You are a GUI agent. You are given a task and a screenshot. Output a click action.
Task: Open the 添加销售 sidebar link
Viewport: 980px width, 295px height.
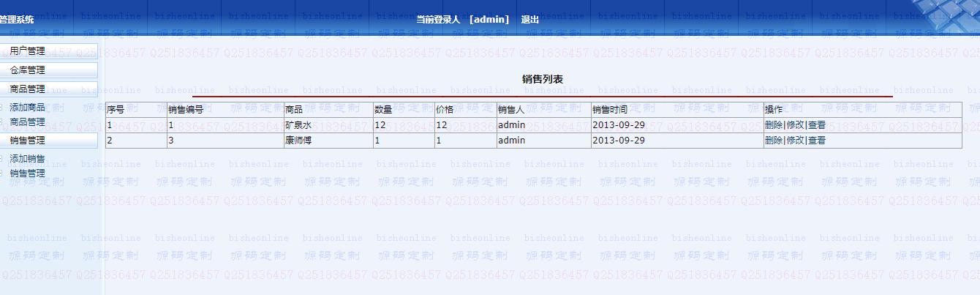pyautogui.click(x=27, y=159)
